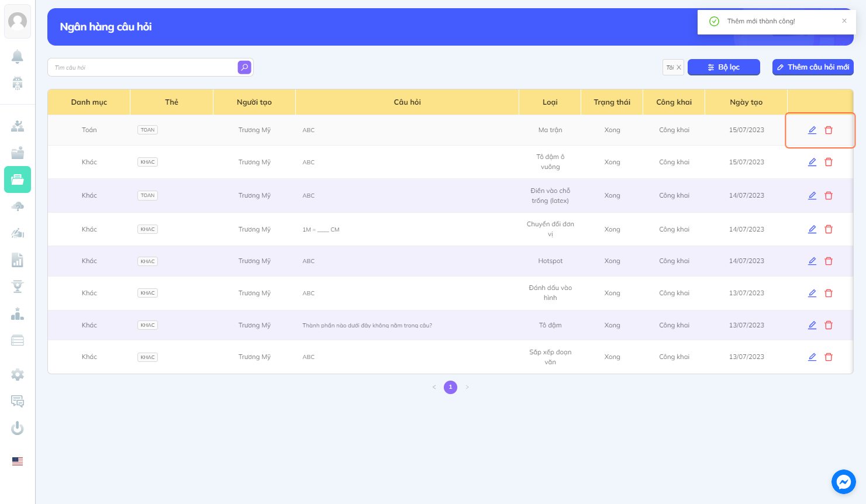Open settings with the gear icon
The image size is (866, 504).
click(18, 374)
